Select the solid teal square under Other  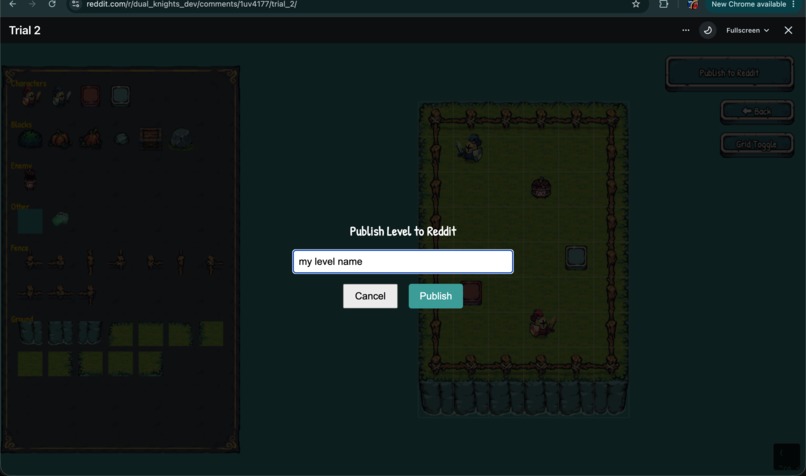click(30, 221)
